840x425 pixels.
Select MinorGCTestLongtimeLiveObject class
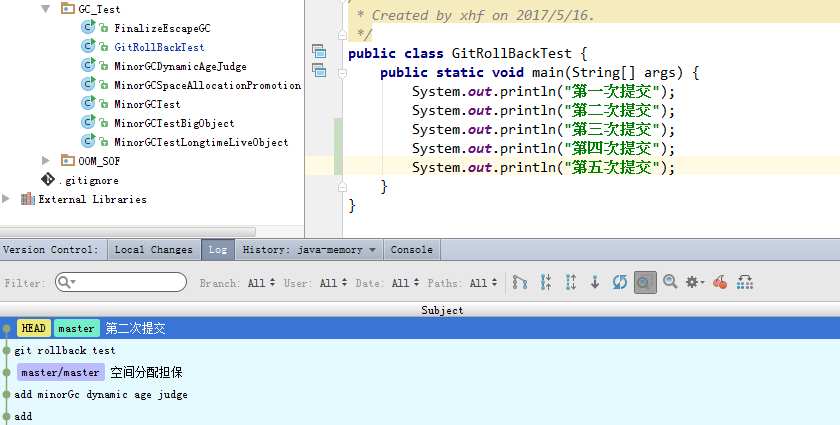(x=201, y=142)
